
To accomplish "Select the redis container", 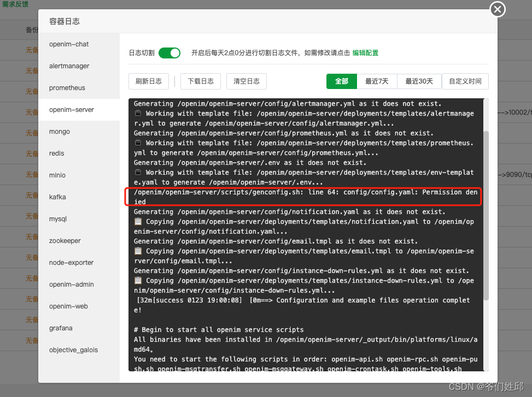I will coord(79,153).
